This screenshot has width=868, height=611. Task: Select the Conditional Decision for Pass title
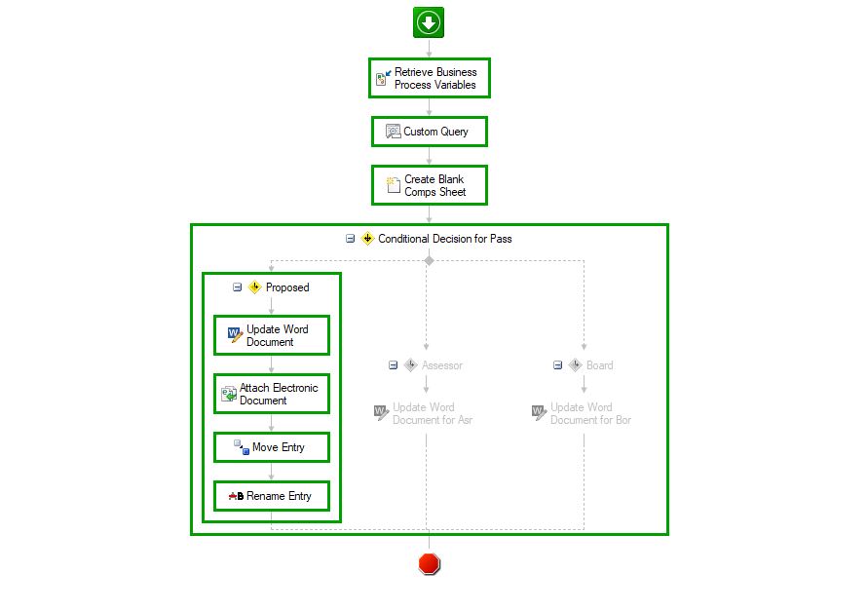[x=444, y=239]
